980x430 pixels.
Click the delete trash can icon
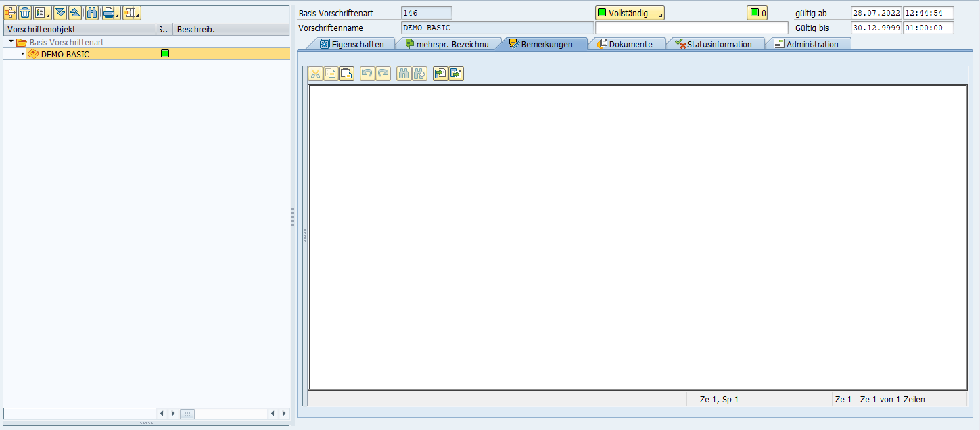tap(26, 13)
